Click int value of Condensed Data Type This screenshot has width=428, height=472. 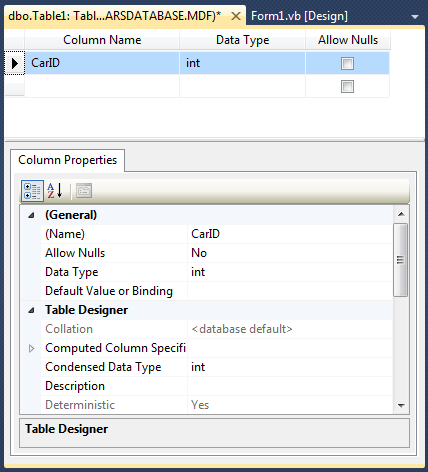coord(198,367)
